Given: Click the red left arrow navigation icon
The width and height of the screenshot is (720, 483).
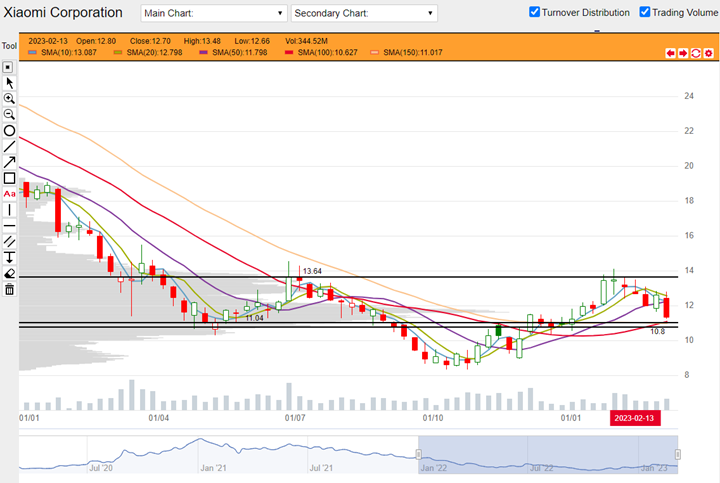Looking at the screenshot, I should click(670, 53).
